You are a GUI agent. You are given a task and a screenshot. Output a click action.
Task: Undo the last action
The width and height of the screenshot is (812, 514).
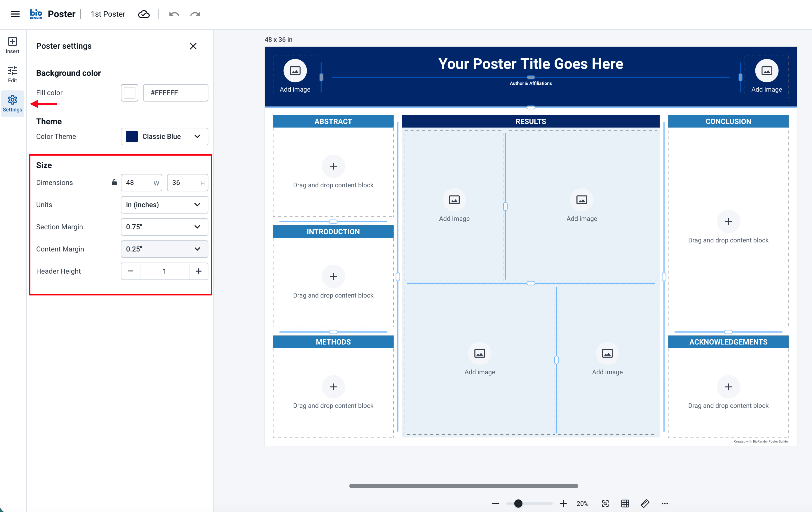tap(174, 14)
